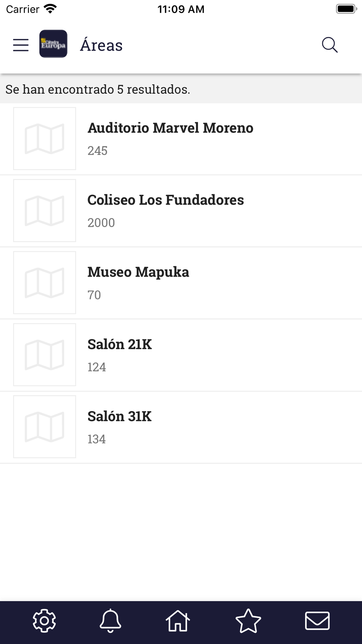Select Coliseo Los Fundadores map thumbnail
362x644 pixels.
(45, 210)
